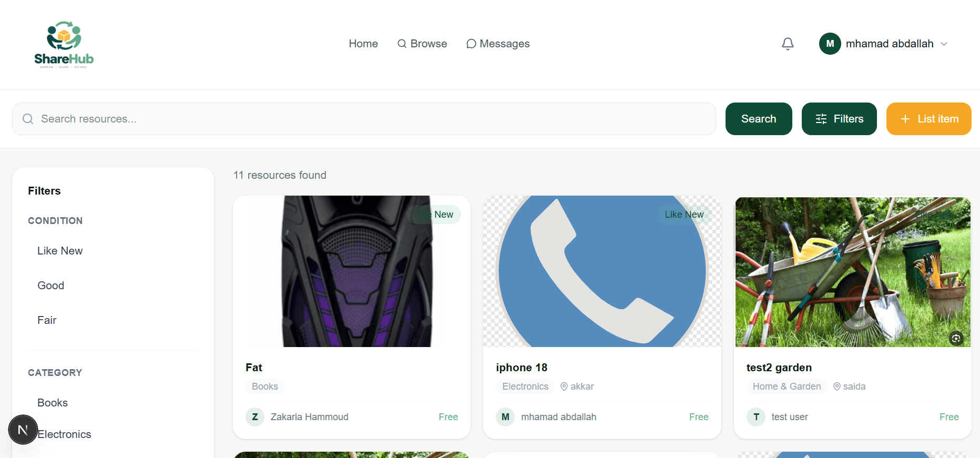
Task: Click the search icon in Browse menu
Action: pos(402,44)
